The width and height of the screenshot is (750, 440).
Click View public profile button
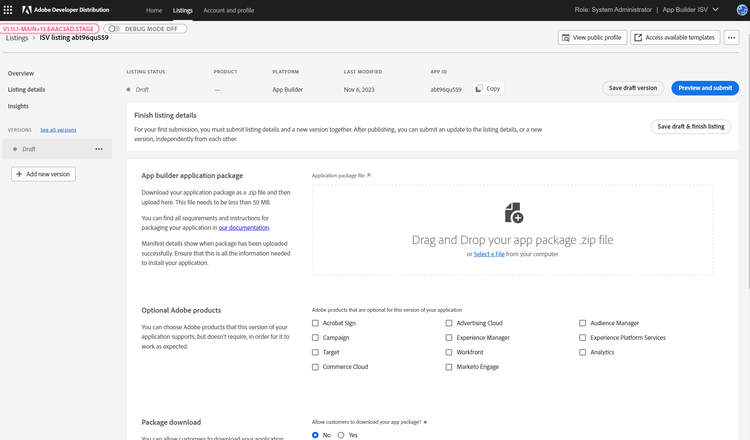tap(592, 37)
